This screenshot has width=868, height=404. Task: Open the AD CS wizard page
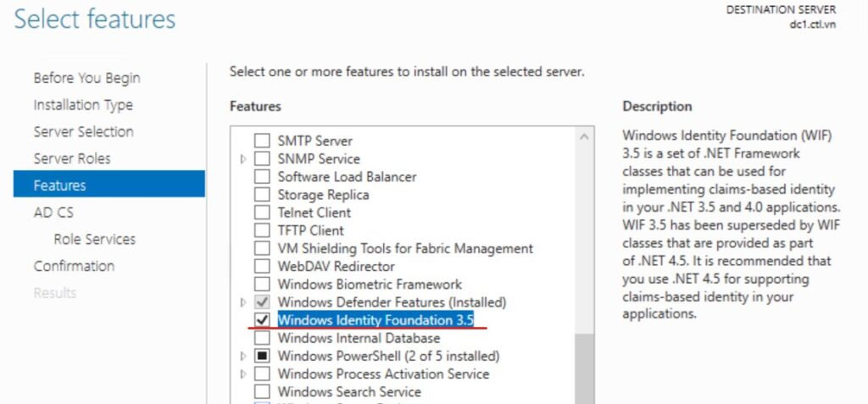[53, 213]
